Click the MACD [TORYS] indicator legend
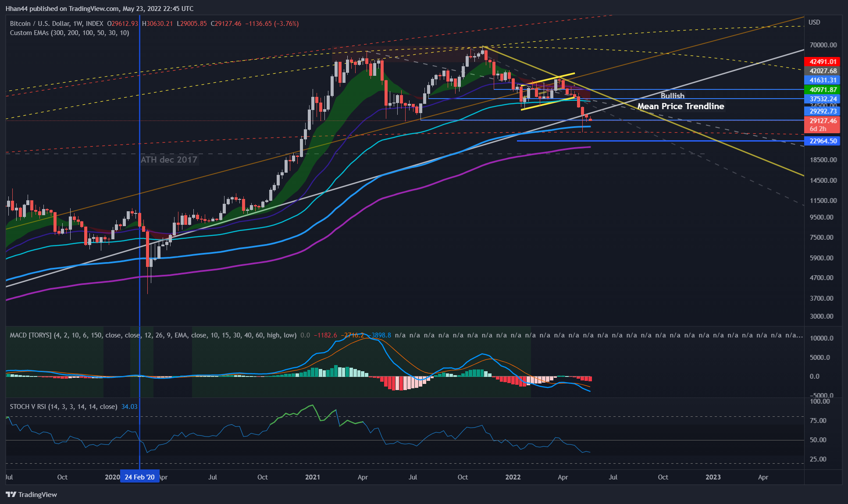This screenshot has width=848, height=504. (x=153, y=335)
